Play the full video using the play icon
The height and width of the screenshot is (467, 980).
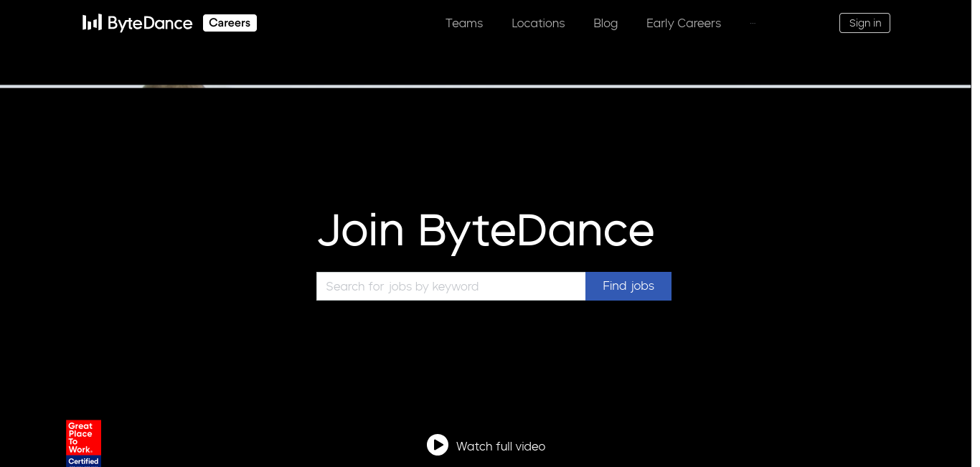(x=438, y=445)
